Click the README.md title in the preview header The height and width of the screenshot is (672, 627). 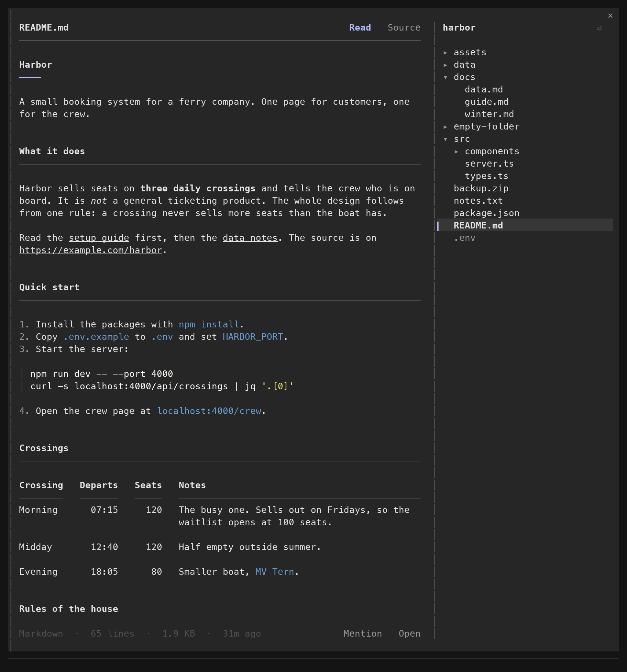pyautogui.click(x=44, y=27)
